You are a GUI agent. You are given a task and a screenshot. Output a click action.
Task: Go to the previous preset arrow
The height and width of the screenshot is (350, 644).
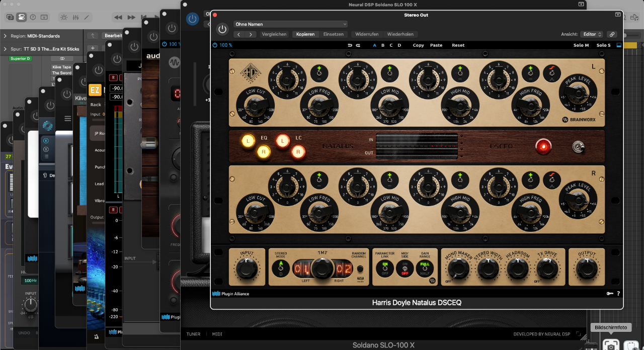[239, 34]
